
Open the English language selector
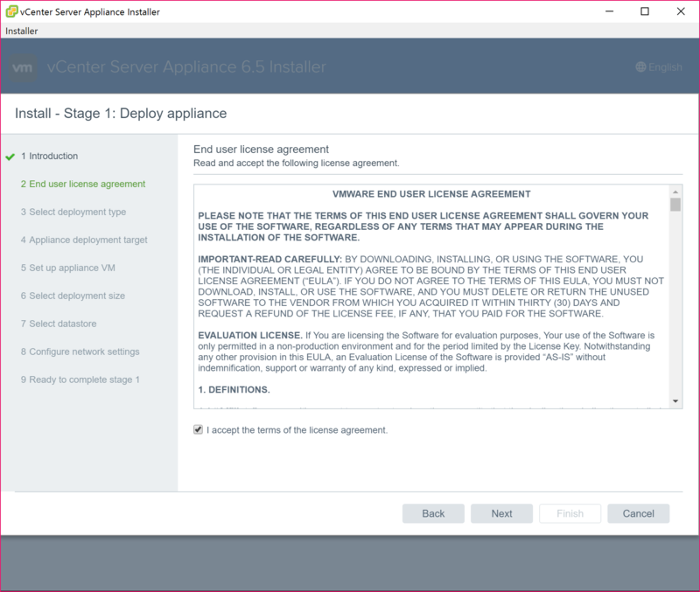point(659,67)
